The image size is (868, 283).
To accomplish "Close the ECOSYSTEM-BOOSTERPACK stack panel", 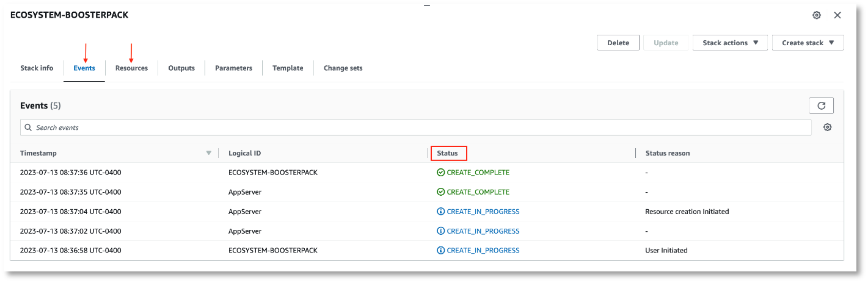I will [x=837, y=15].
